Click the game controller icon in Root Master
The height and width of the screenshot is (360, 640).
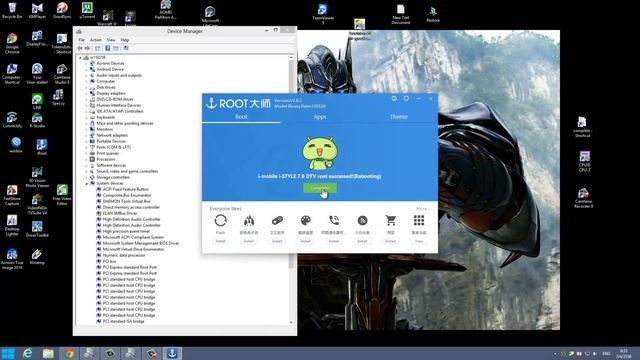point(277,221)
